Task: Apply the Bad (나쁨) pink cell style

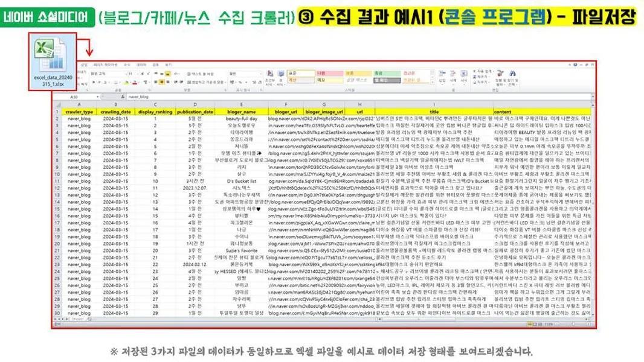Action: (x=329, y=74)
